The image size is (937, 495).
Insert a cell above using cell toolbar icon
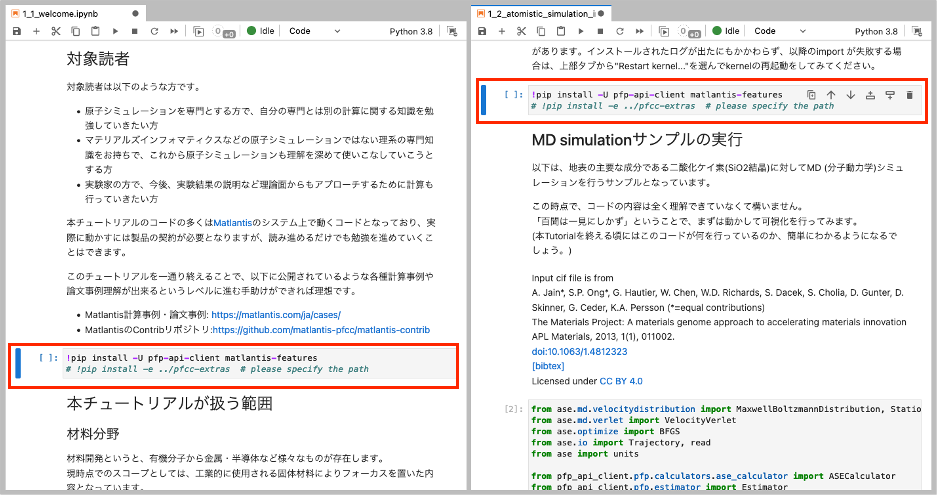pyautogui.click(x=870, y=95)
